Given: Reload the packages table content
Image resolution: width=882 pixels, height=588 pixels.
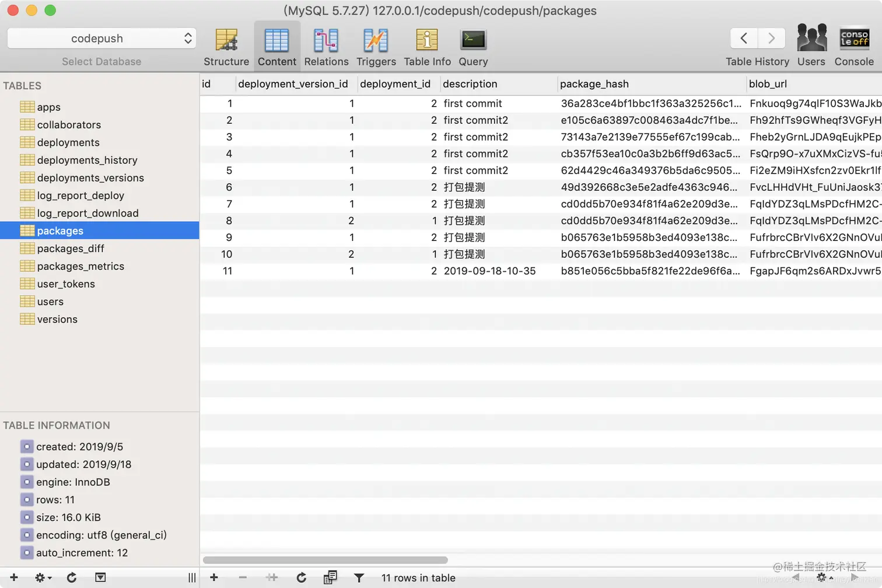Looking at the screenshot, I should point(301,577).
